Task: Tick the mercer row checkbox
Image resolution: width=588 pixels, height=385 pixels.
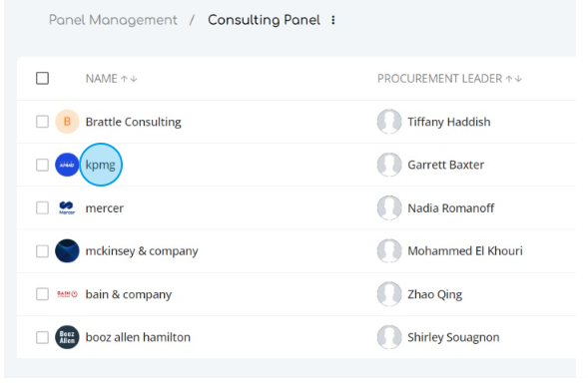Action: (x=42, y=207)
